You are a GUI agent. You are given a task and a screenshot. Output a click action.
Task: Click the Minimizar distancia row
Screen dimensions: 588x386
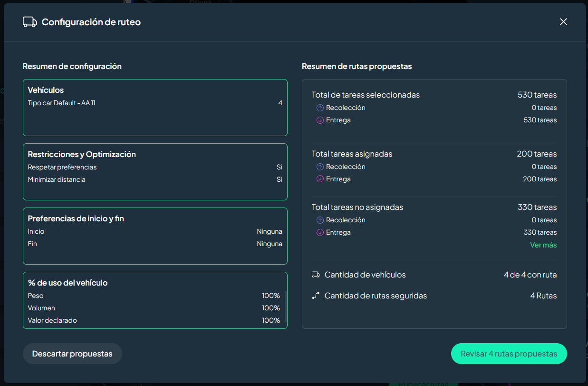[155, 179]
